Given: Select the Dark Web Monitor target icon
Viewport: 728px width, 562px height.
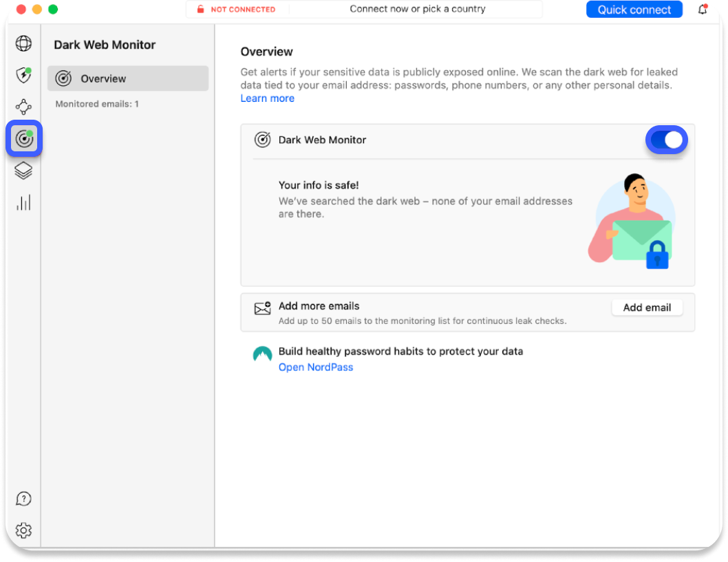Looking at the screenshot, I should pos(23,138).
